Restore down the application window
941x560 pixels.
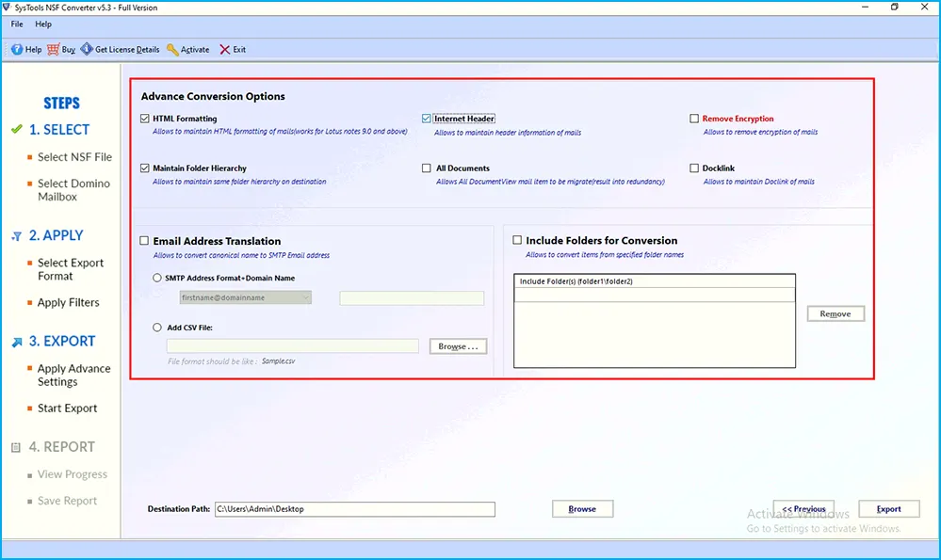(x=894, y=8)
